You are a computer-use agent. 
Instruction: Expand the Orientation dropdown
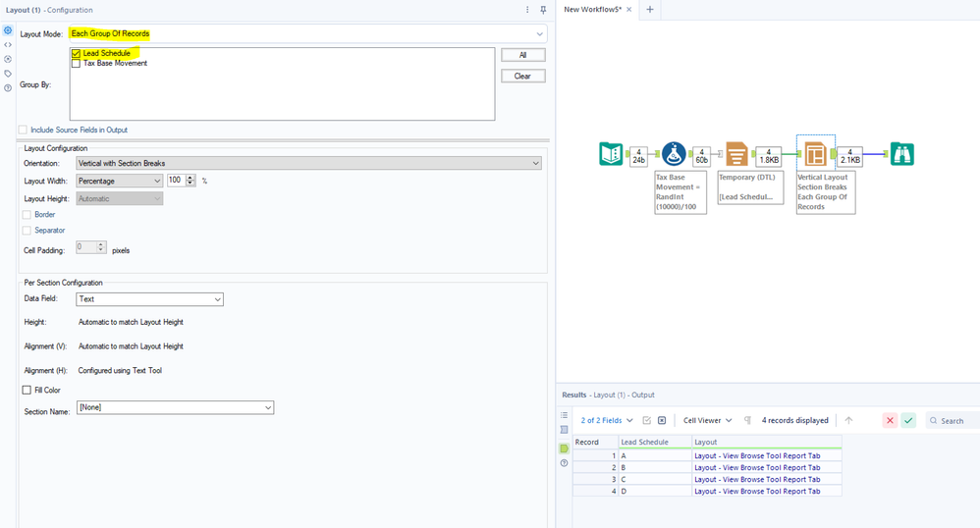(308, 163)
